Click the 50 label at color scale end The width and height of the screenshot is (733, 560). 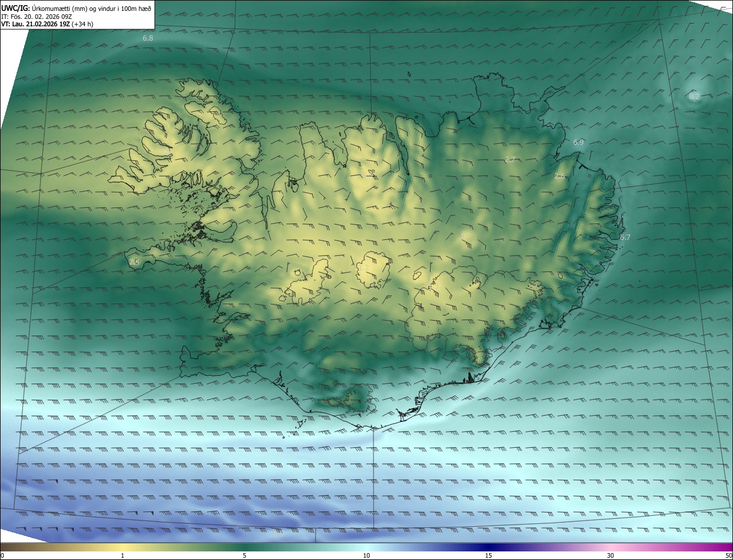coord(728,555)
